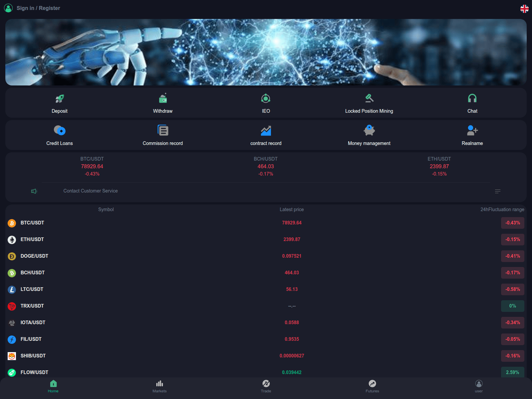Open Chat headset icon
The height and width of the screenshot is (399, 532).
pyautogui.click(x=472, y=99)
